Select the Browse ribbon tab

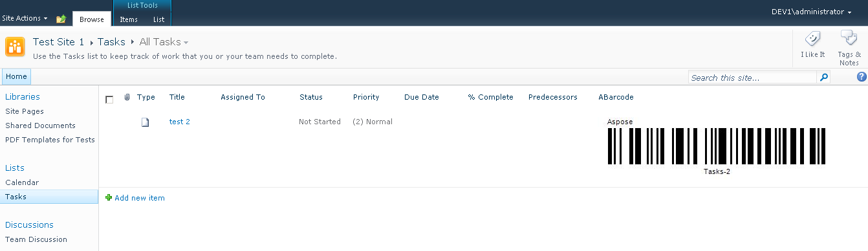coord(92,19)
